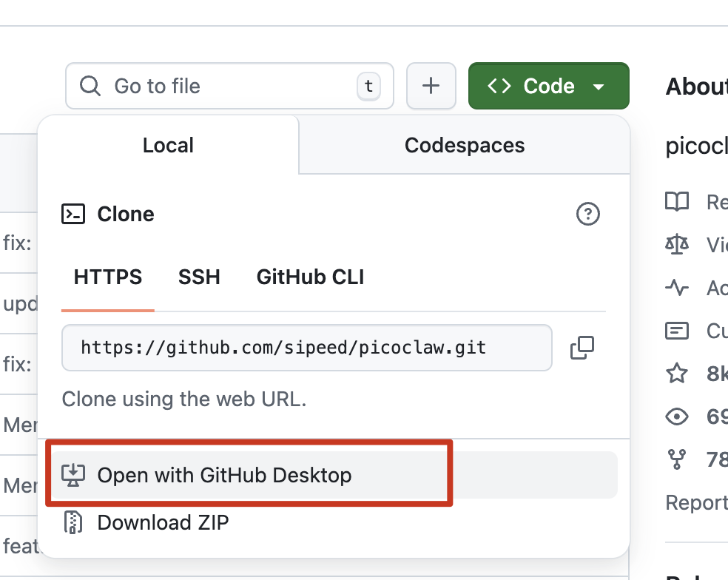
Task: Select the Local tab
Action: point(168,145)
